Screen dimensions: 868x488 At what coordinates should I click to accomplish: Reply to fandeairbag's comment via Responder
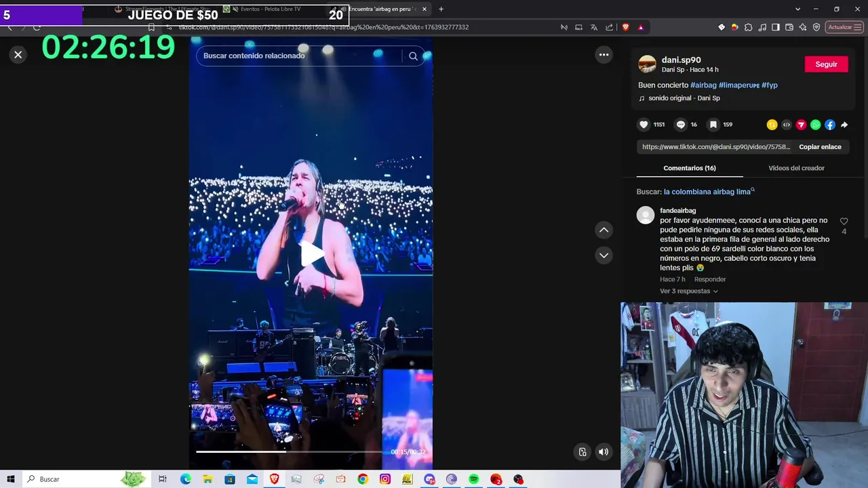[x=710, y=279]
